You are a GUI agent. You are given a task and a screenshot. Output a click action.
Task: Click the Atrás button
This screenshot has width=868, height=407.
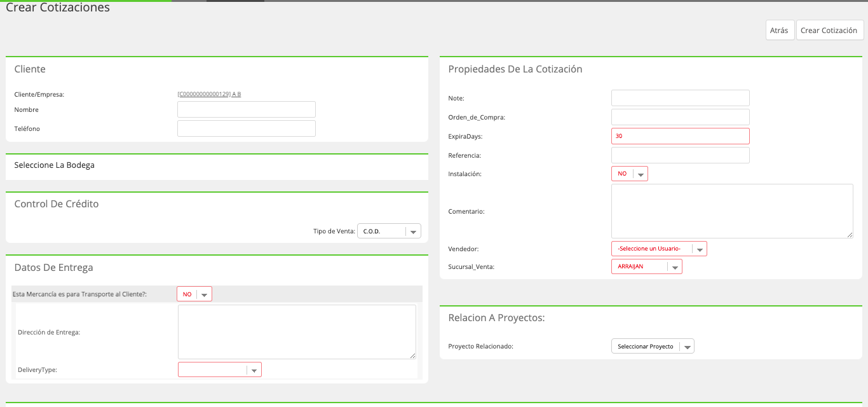780,31
